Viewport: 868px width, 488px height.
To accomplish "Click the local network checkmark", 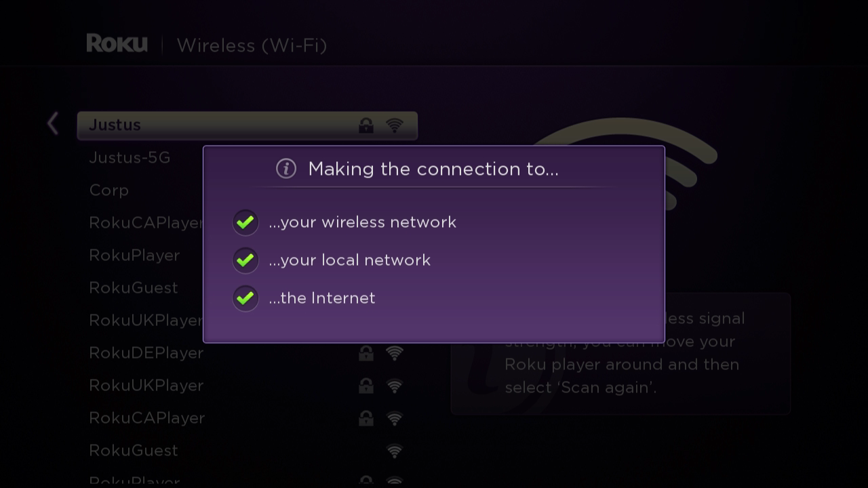I will coord(245,260).
